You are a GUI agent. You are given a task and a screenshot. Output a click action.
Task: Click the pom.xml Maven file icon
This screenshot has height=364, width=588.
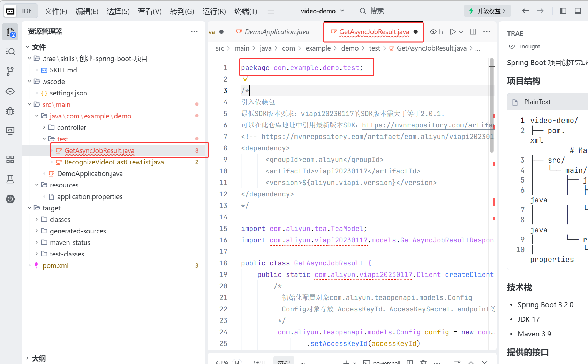[x=36, y=265]
